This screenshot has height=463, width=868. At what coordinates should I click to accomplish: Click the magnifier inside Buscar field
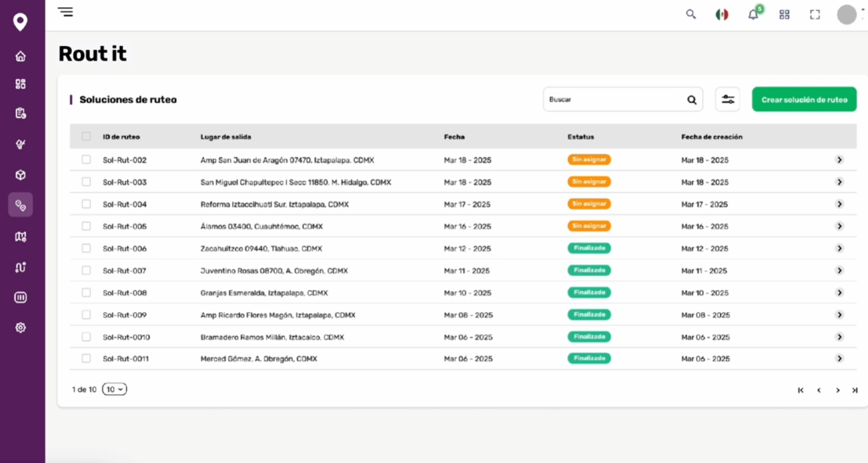click(x=692, y=100)
